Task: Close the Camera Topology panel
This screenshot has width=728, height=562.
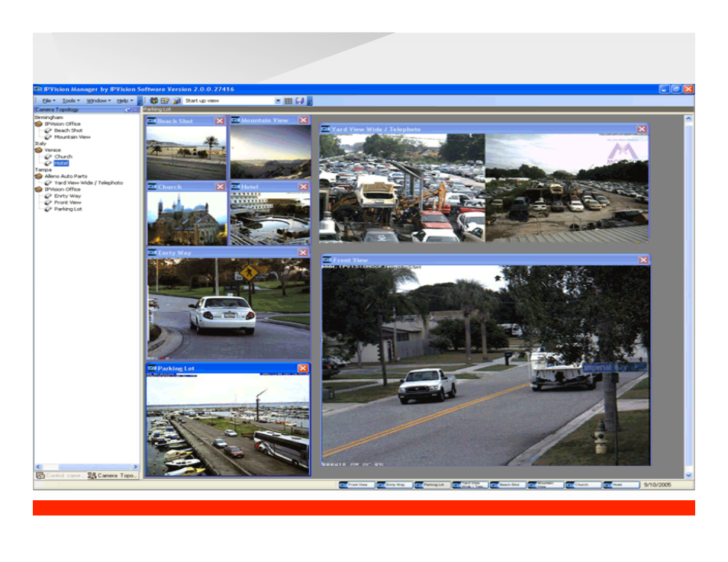Action: tap(135, 110)
